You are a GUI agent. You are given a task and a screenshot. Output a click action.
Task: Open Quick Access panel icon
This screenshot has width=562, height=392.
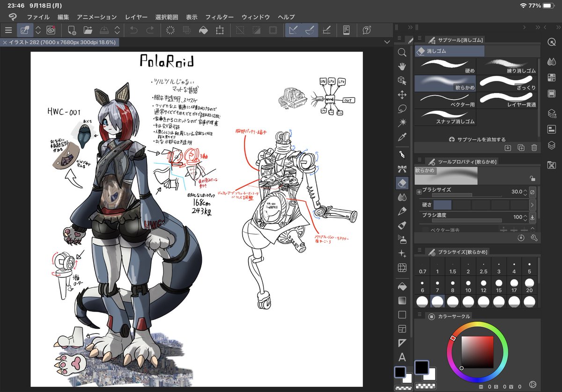tap(551, 43)
